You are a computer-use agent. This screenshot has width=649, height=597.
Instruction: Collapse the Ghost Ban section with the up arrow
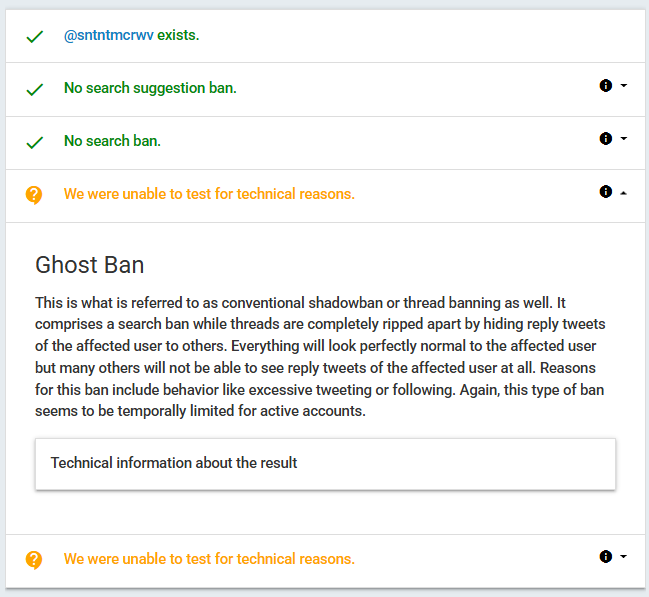click(x=623, y=193)
